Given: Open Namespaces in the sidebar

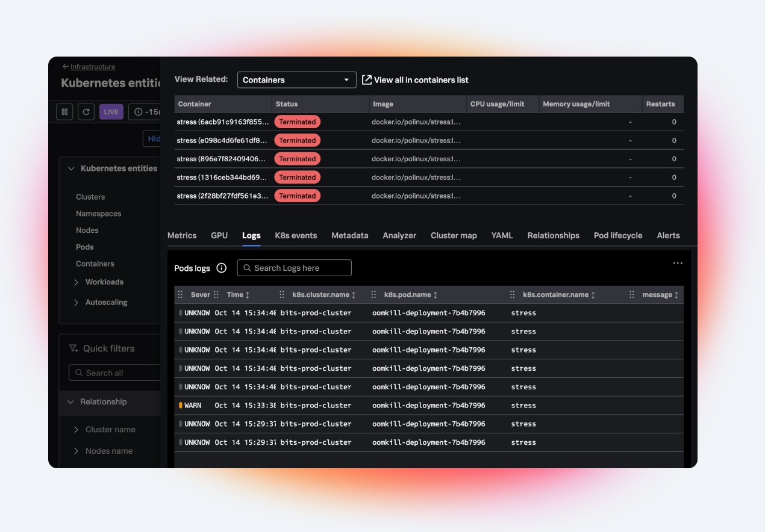Looking at the screenshot, I should (x=99, y=214).
